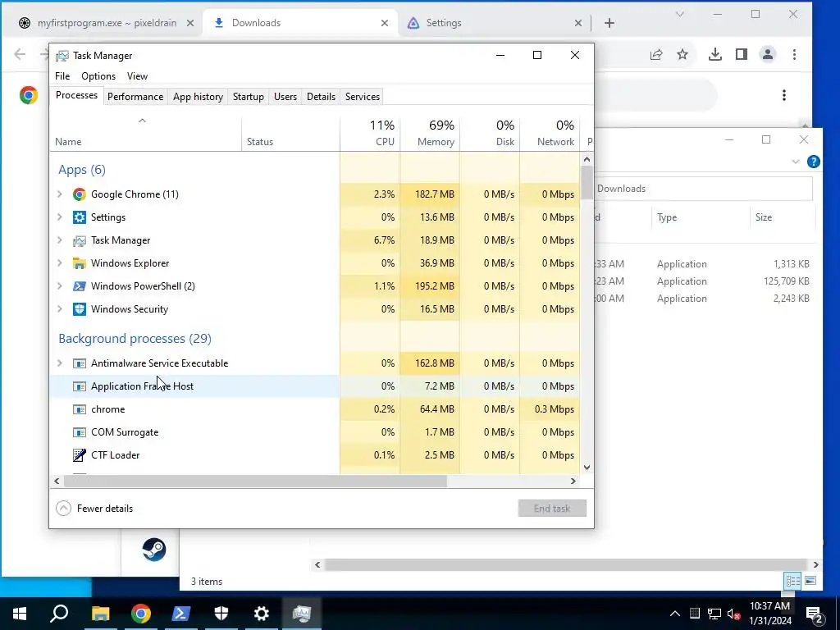Open Chrome three-dot main menu

click(794, 55)
